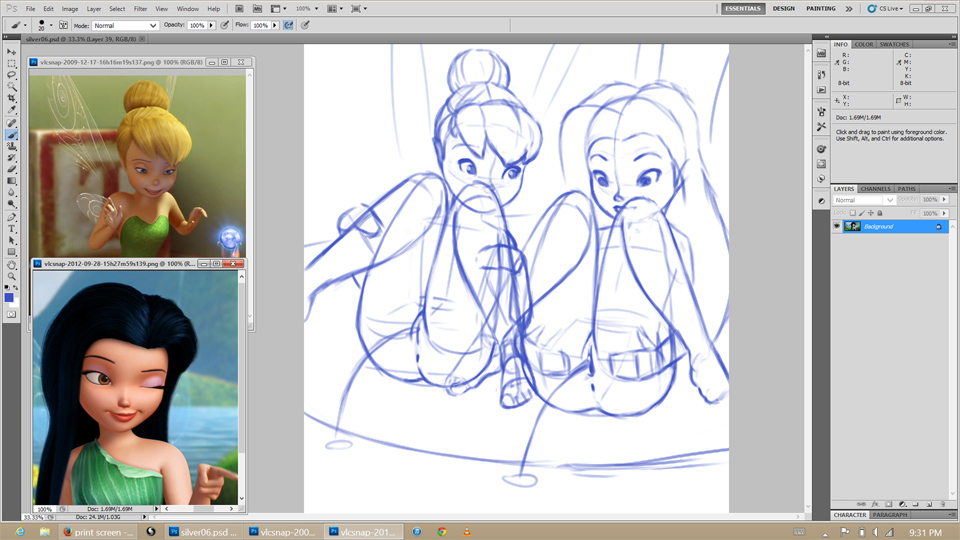The width and height of the screenshot is (960, 540).
Task: Toggle lock image pixels
Action: point(862,213)
